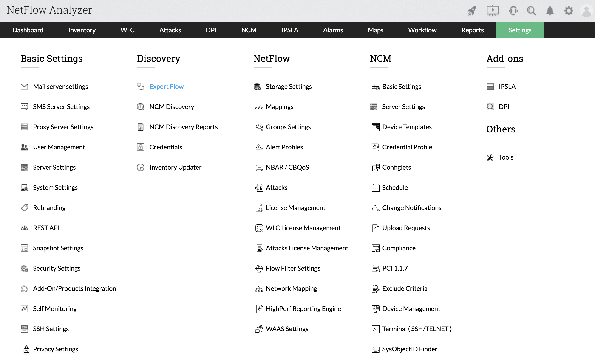Click the Schedule calendar icon
This screenshot has width=595, height=364.
376,188
